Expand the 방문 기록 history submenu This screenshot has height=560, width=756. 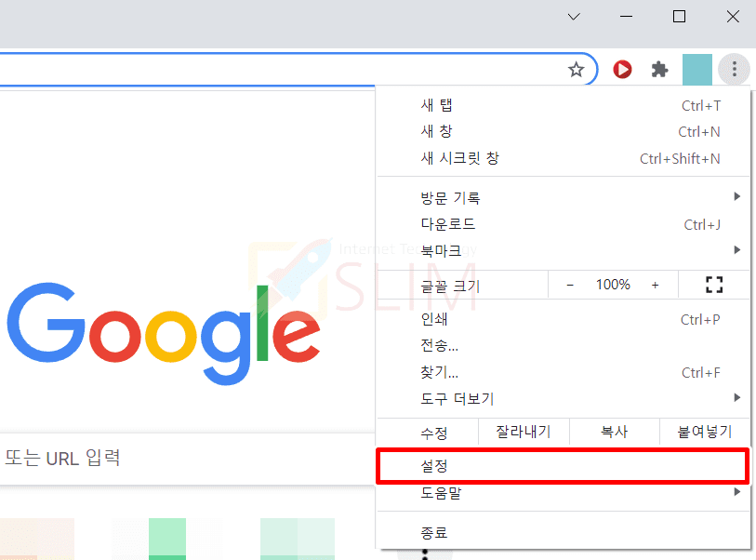pos(564,197)
